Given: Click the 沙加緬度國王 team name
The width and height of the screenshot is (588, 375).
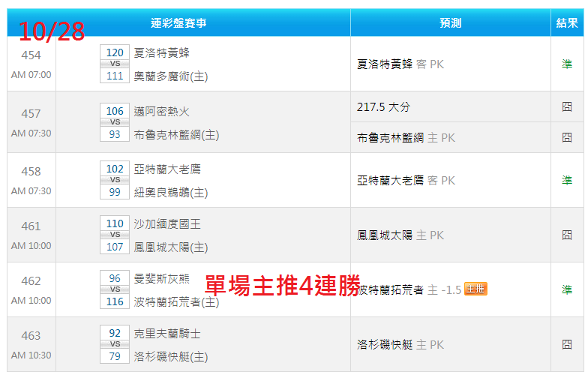Looking at the screenshot, I should (167, 223).
